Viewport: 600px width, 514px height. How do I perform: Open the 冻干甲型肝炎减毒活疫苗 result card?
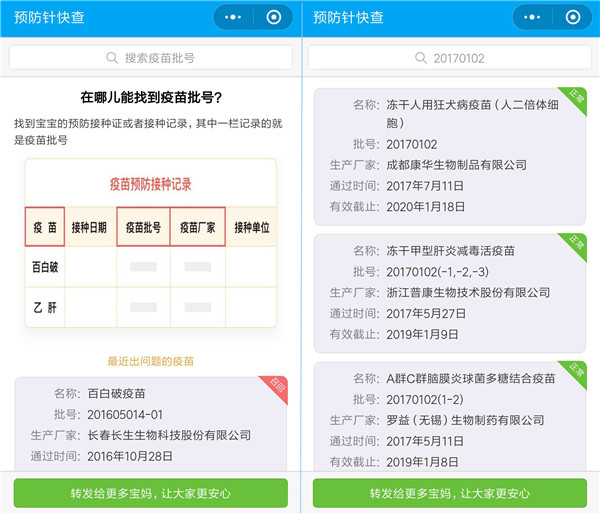click(450, 292)
